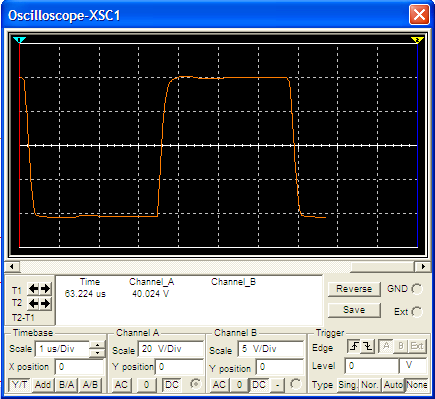435x399 pixels.
Task: Edit Channel B Y position field
Action: point(280,367)
